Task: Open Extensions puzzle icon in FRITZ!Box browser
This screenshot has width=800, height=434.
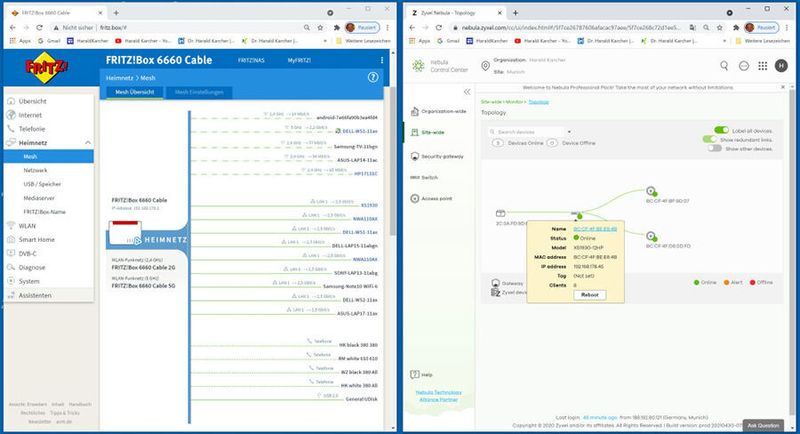Action: click(x=336, y=28)
